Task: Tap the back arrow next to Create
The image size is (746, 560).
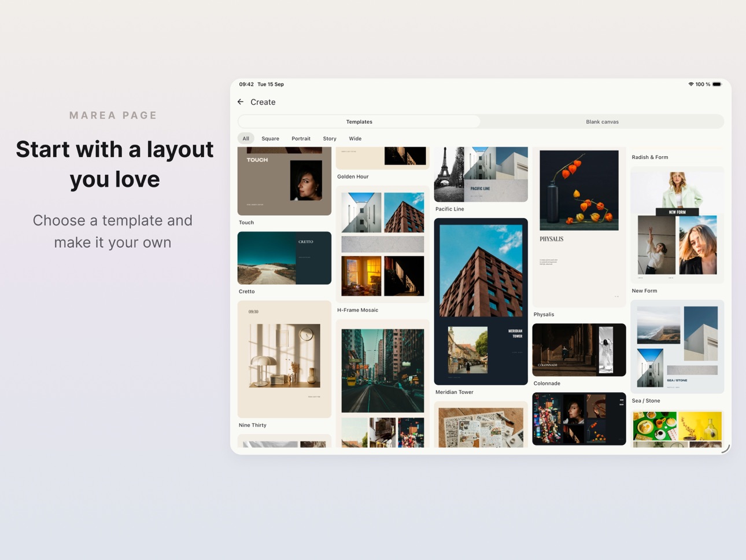Action: (x=241, y=102)
